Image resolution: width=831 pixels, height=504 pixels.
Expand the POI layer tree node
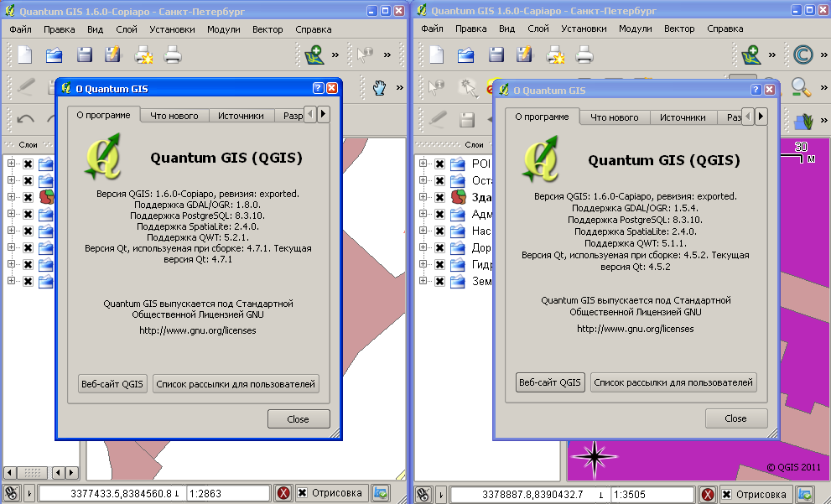(423, 164)
